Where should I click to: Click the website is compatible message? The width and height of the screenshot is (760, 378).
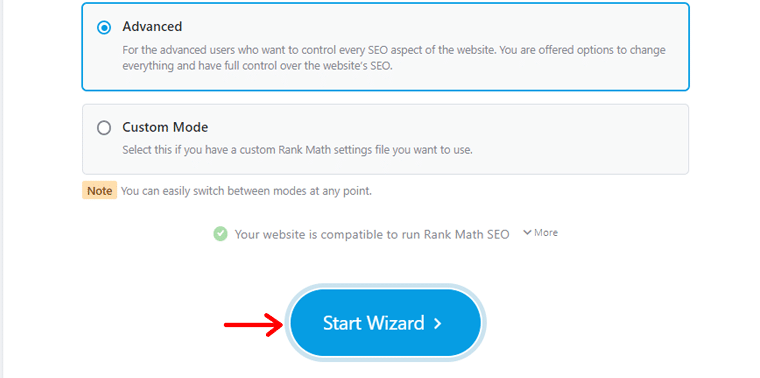coord(372,235)
